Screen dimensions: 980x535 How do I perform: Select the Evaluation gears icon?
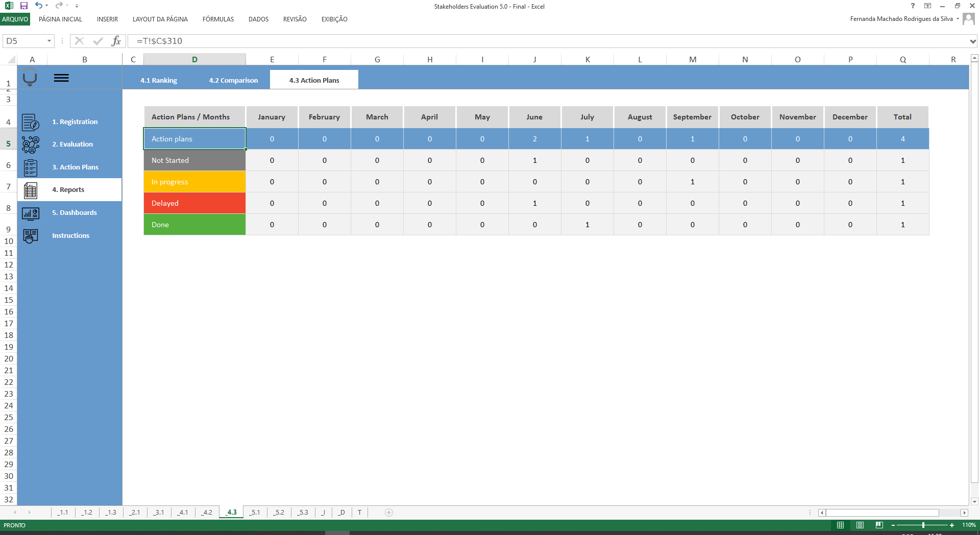click(x=31, y=144)
